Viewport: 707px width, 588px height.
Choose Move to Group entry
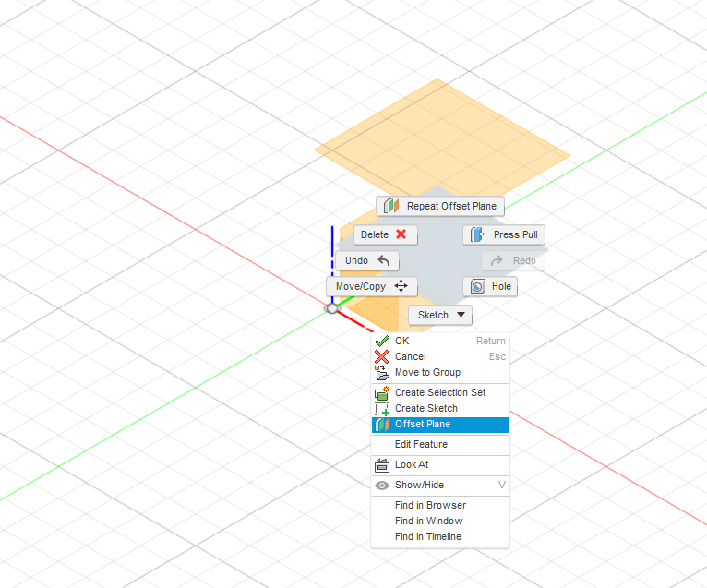(x=426, y=372)
